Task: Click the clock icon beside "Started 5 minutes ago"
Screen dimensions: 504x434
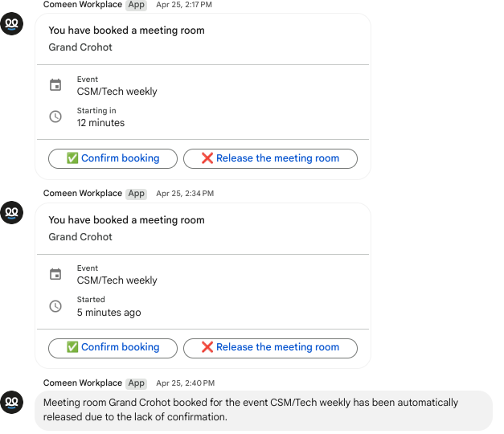Action: tap(55, 305)
